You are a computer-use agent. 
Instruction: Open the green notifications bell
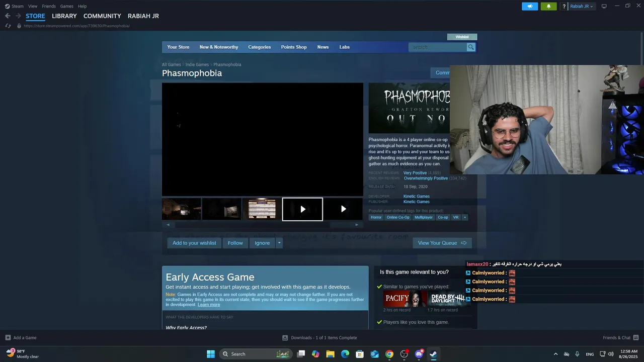[548, 6]
